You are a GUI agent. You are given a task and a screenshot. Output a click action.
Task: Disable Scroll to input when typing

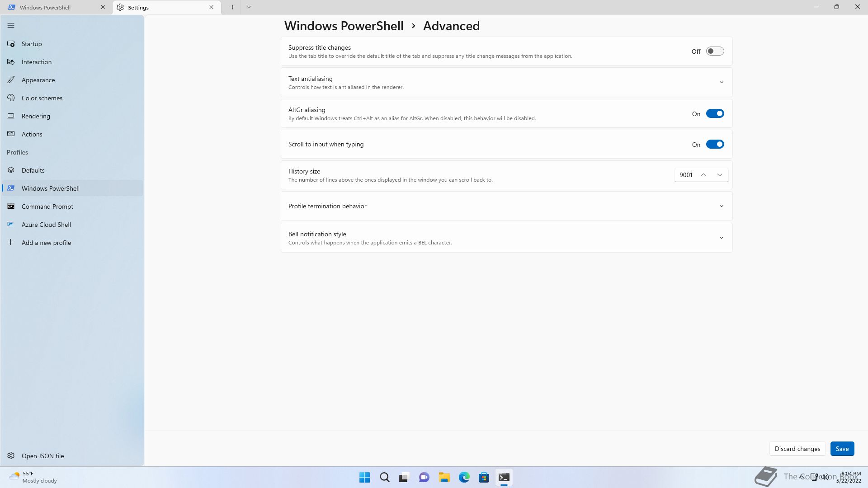click(x=715, y=145)
